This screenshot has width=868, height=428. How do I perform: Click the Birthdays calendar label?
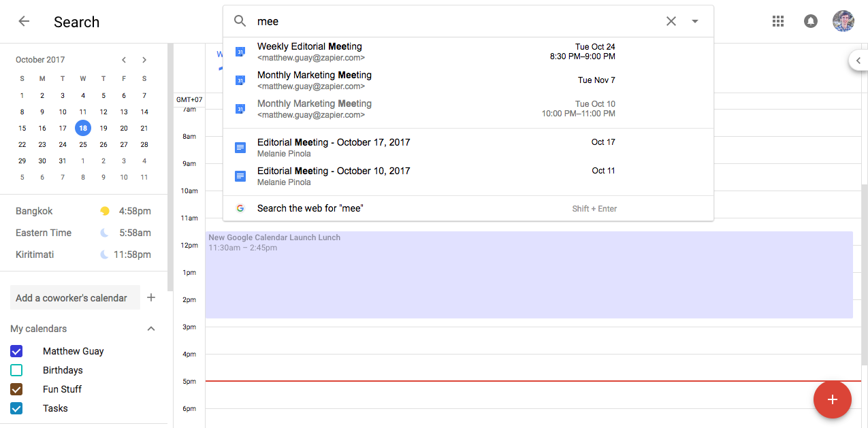point(63,370)
